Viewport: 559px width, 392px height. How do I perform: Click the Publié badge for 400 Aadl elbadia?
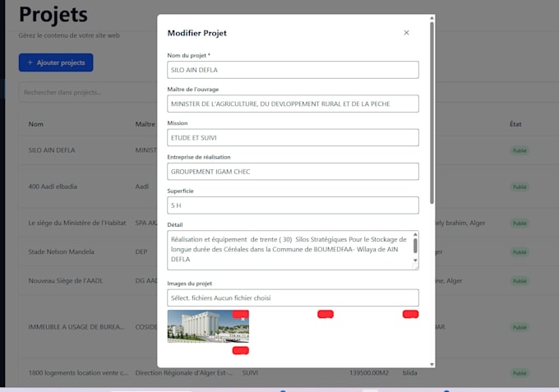[x=520, y=187]
